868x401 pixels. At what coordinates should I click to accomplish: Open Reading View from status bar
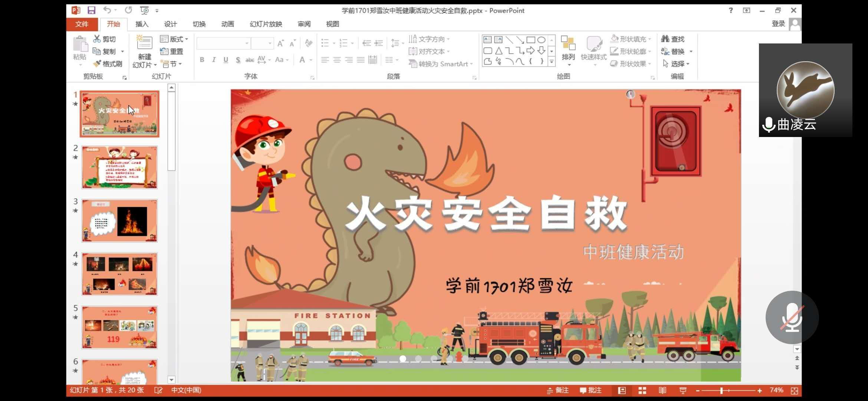point(662,390)
